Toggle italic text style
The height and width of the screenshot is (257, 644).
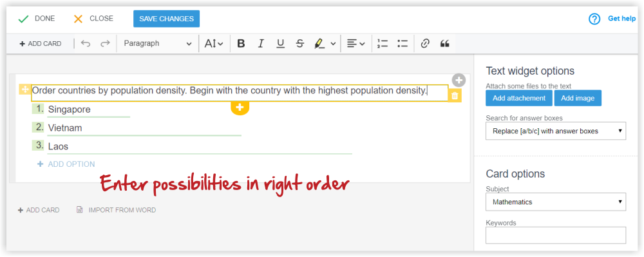261,44
